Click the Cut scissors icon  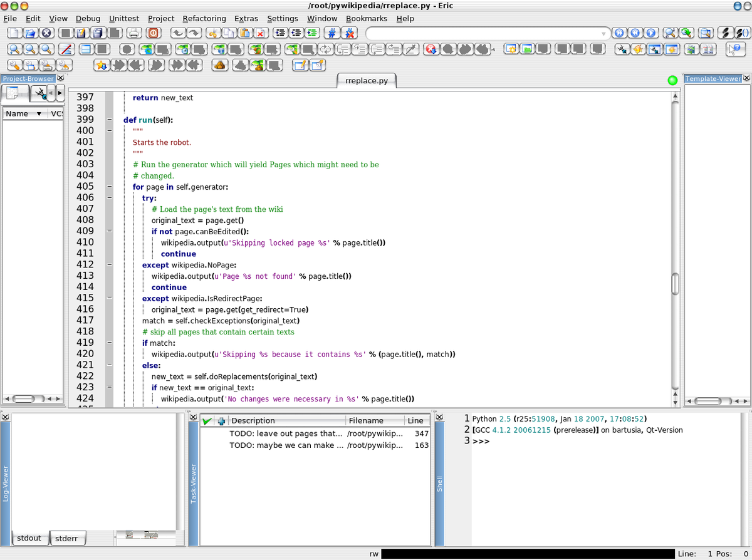click(214, 33)
